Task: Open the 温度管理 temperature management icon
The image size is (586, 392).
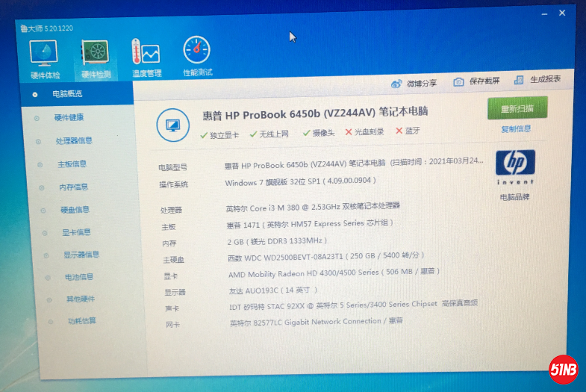Action: click(x=146, y=54)
